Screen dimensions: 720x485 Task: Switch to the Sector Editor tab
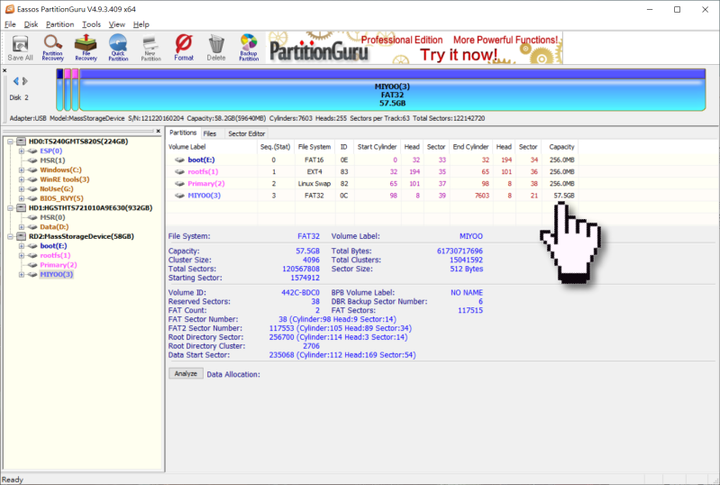[247, 134]
